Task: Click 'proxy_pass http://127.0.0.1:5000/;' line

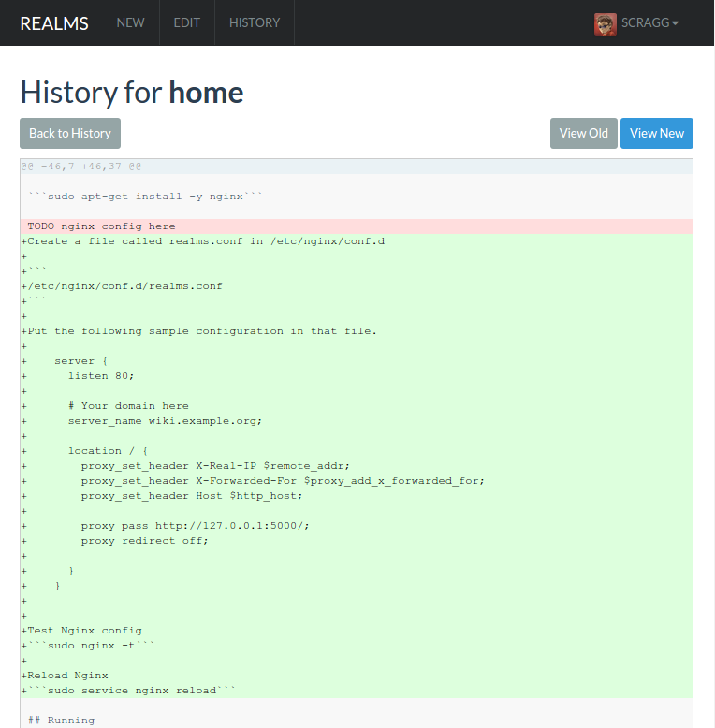Action: (x=357, y=526)
